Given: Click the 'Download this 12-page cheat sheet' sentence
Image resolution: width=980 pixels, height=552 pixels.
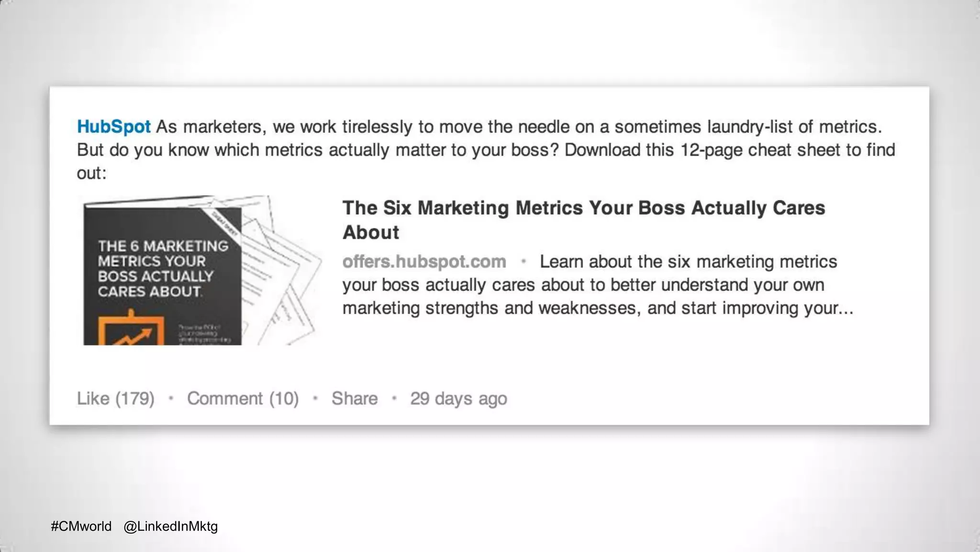Looking at the screenshot, I should (730, 150).
